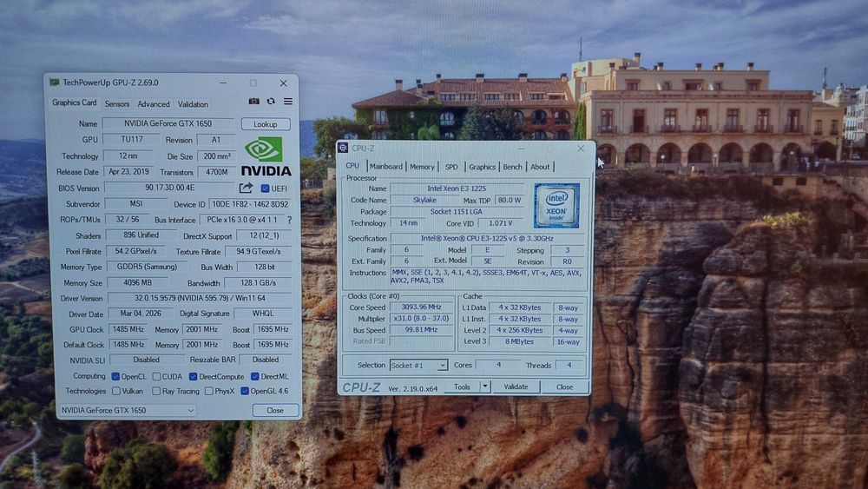Toggle the DirectCompute checkbox
The width and height of the screenshot is (868, 489).
[193, 377]
